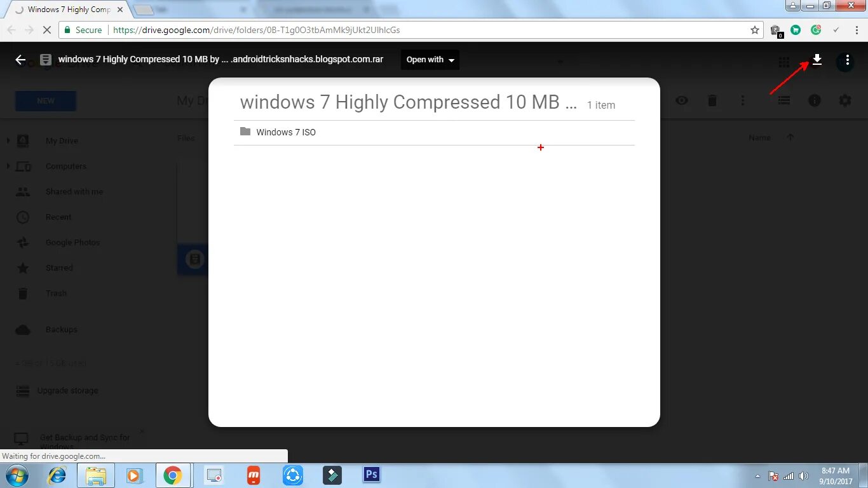868x488 pixels.
Task: Open the network status tray icon
Action: (x=789, y=476)
